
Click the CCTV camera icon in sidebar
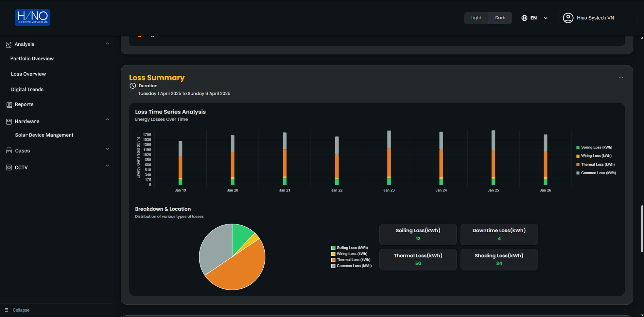click(x=9, y=167)
